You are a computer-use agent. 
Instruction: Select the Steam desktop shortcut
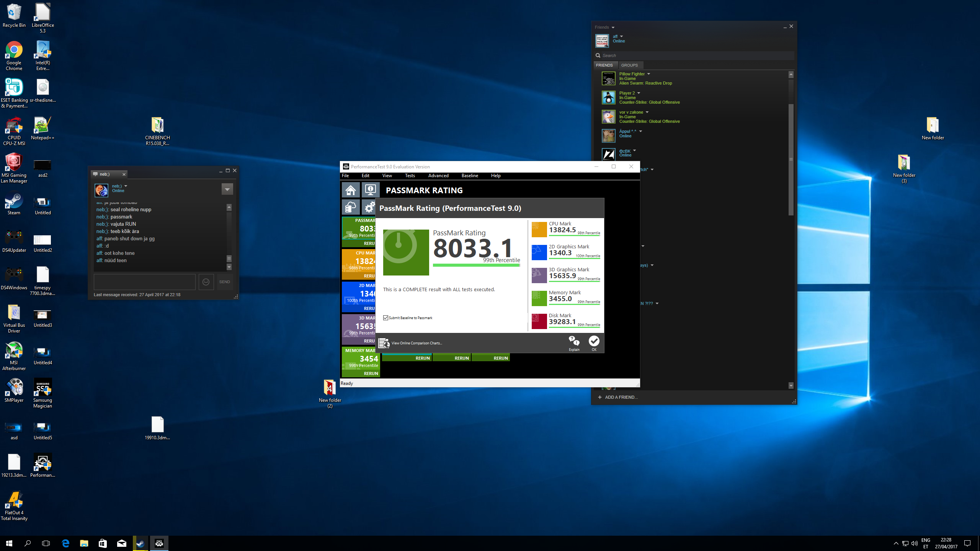(x=14, y=203)
